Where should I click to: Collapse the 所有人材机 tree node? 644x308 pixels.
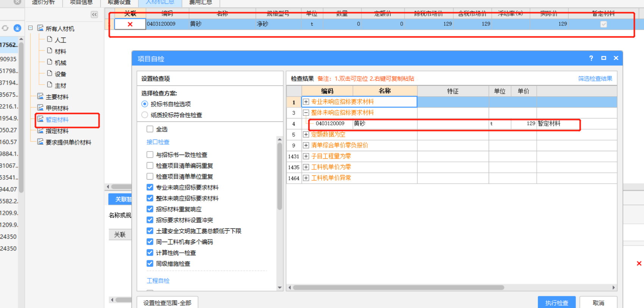30,28
